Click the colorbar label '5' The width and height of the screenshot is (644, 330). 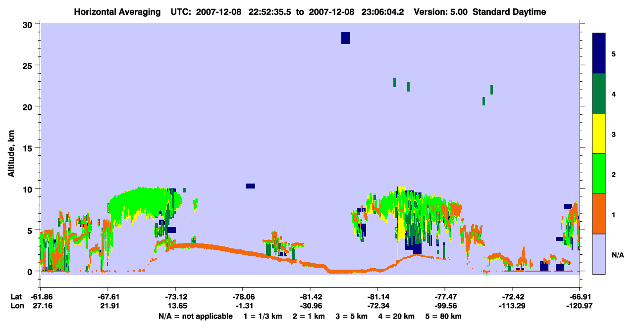point(614,54)
